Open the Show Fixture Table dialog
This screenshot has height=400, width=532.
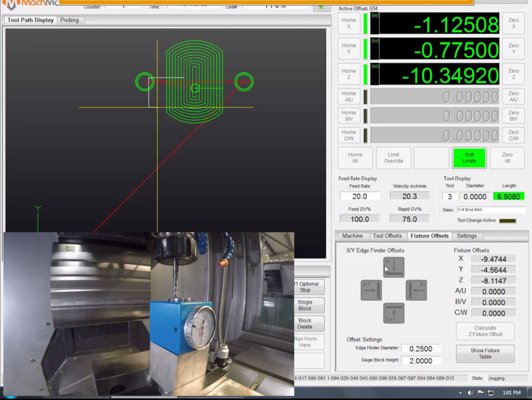[485, 354]
